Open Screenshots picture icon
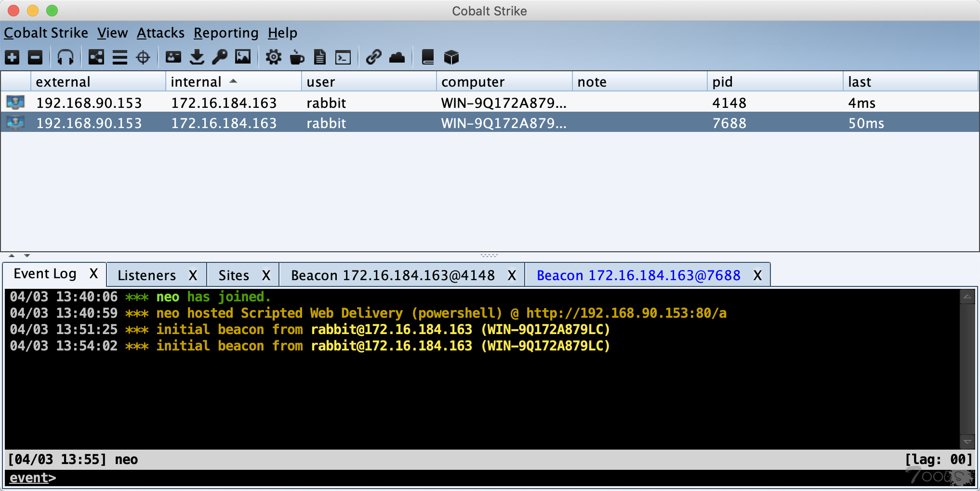This screenshot has height=491, width=980. point(243,57)
